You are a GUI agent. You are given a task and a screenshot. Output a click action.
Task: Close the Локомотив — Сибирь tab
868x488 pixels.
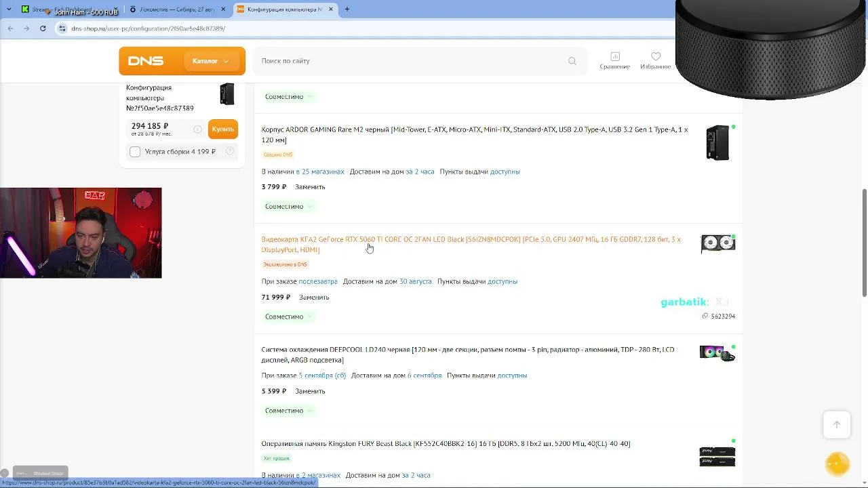[224, 9]
